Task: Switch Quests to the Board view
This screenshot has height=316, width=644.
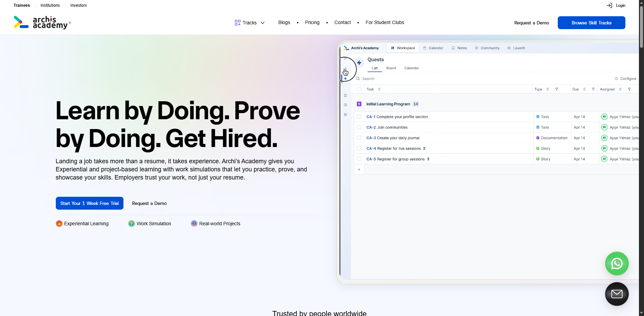Action: point(391,68)
